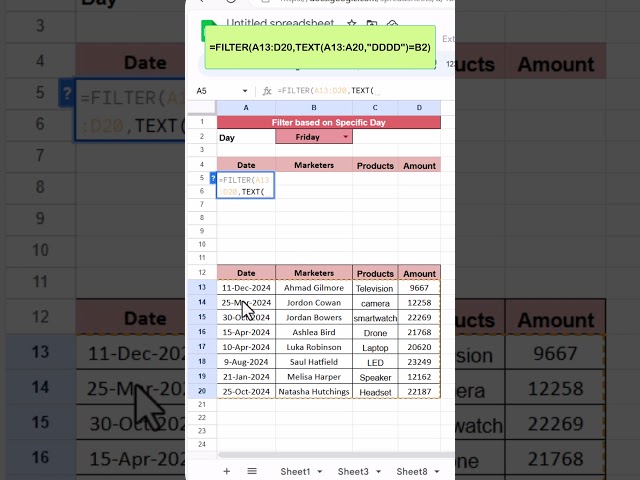This screenshot has width=640, height=480.
Task: Select row 20 header
Action: pos(202,391)
